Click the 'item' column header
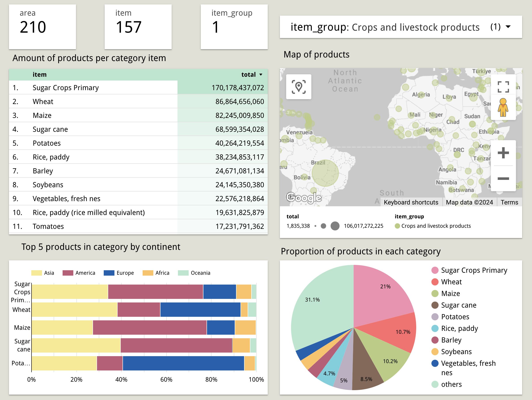Screen dimensions: 532x400 pos(40,75)
